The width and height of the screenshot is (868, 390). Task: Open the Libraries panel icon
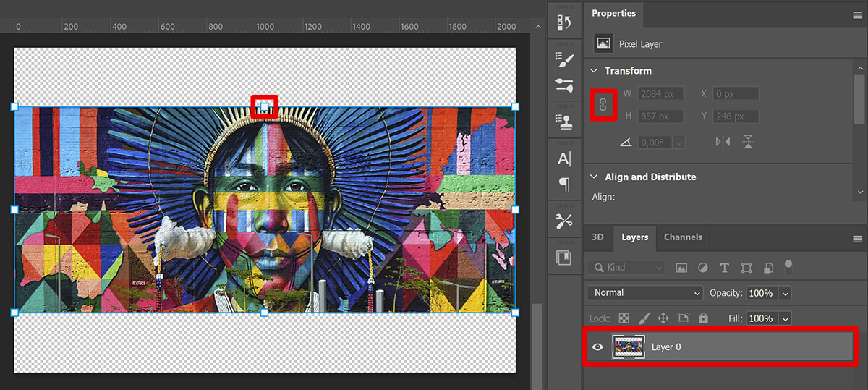tap(563, 258)
